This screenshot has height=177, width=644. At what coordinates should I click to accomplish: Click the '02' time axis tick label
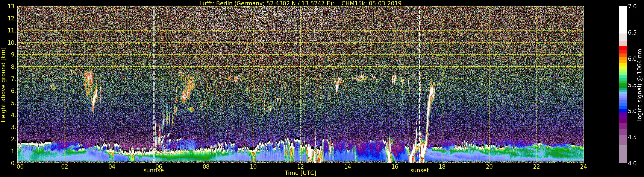click(x=65, y=167)
